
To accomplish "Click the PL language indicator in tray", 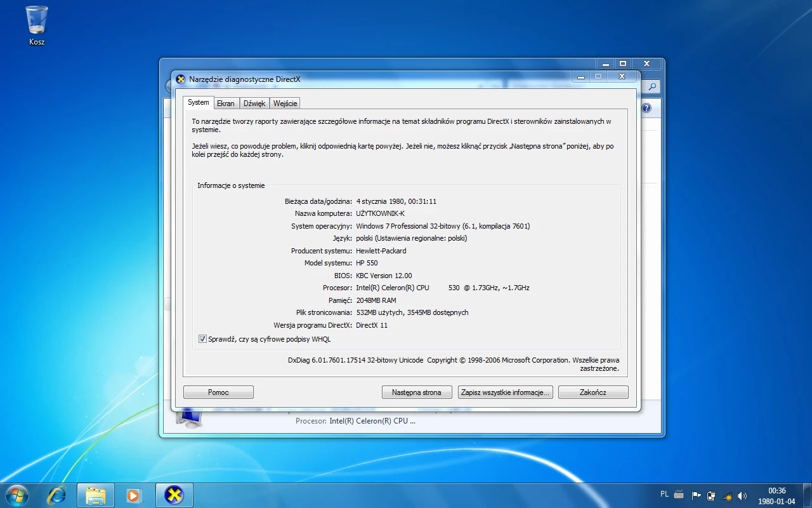I will coord(664,494).
